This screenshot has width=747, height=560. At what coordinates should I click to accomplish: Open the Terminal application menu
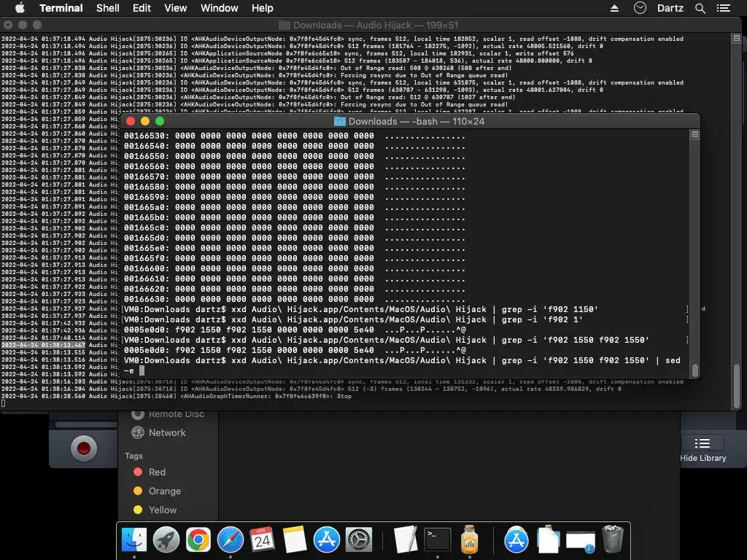[61, 8]
